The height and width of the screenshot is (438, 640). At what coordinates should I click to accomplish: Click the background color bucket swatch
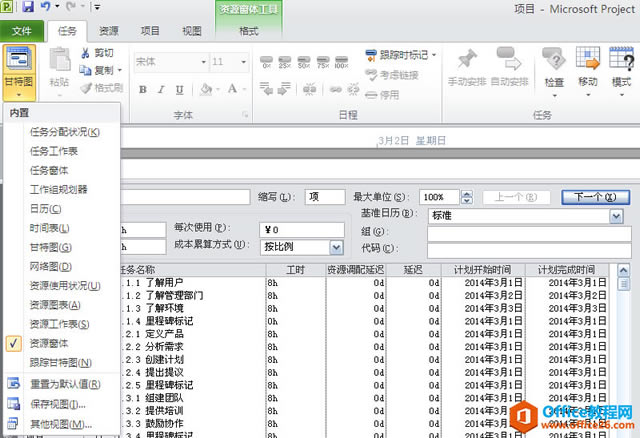pos(206,89)
